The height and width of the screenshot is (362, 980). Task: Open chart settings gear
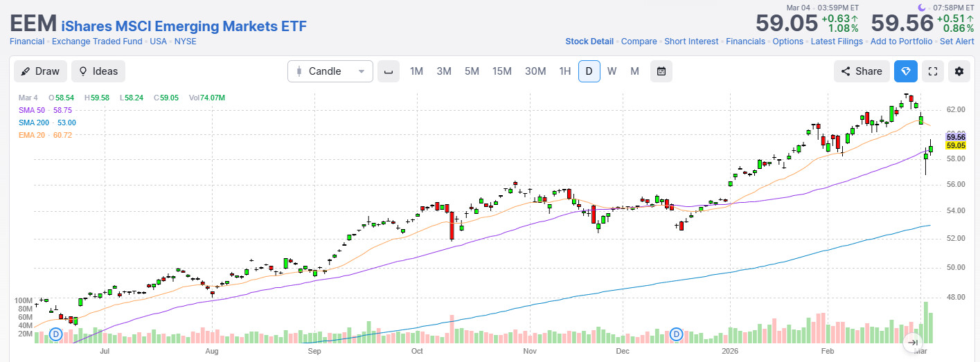coord(959,71)
